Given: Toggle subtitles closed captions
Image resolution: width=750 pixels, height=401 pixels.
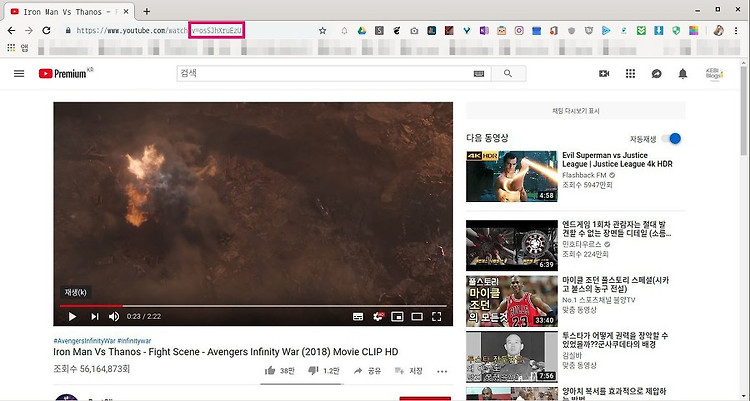Looking at the screenshot, I should pyautogui.click(x=358, y=316).
